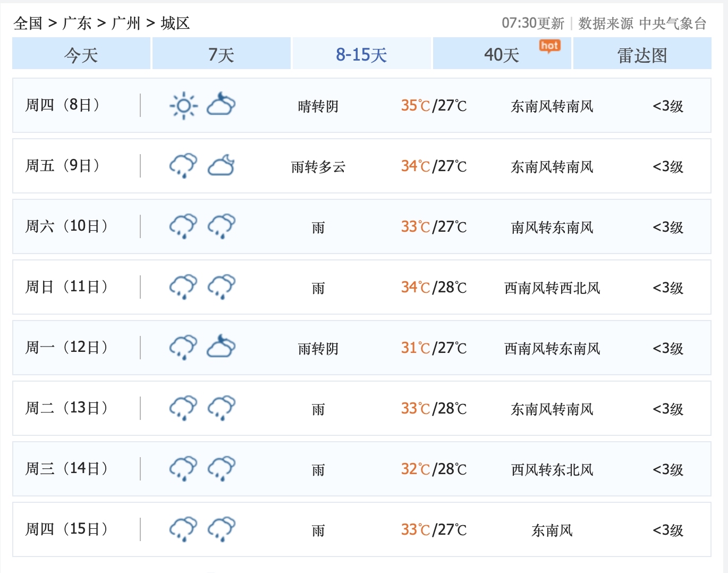Image resolution: width=728 pixels, height=573 pixels.
Task: Open the 8-15天 forecast tab
Action: click(361, 54)
